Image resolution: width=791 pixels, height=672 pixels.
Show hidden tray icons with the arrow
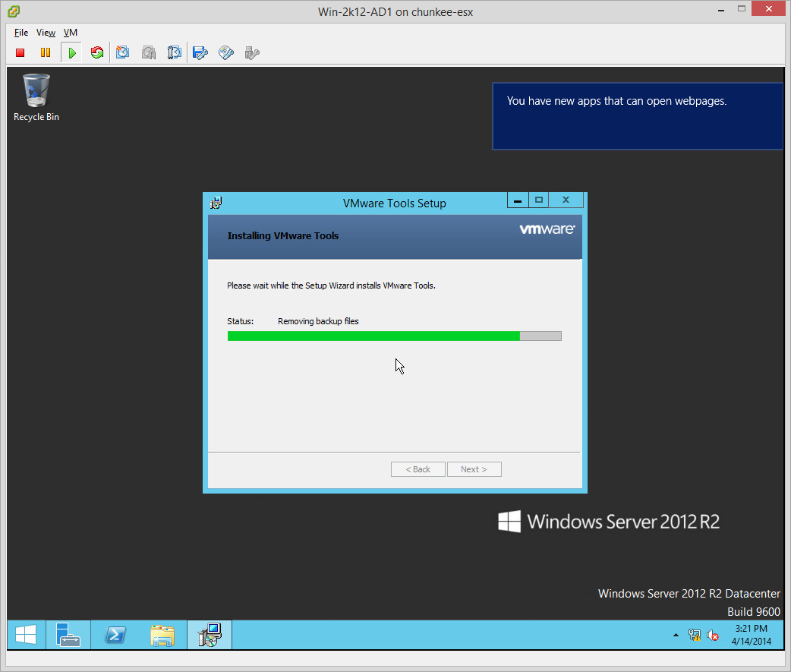[x=675, y=635]
